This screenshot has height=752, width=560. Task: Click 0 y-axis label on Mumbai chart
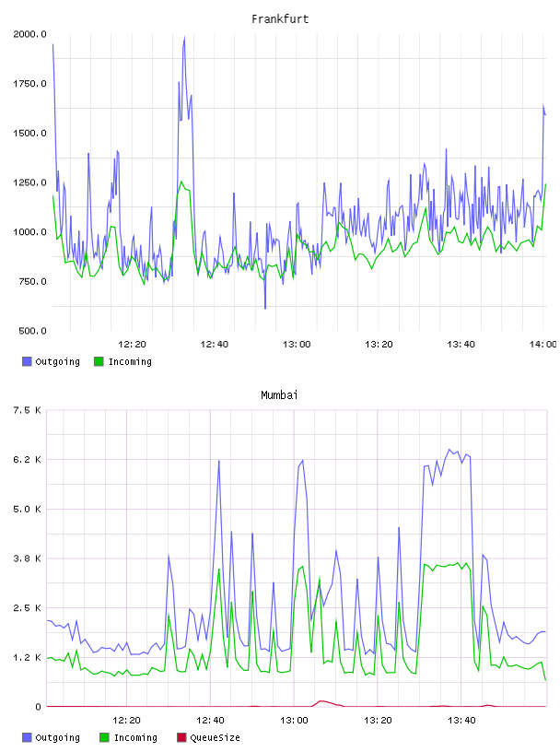(x=39, y=707)
